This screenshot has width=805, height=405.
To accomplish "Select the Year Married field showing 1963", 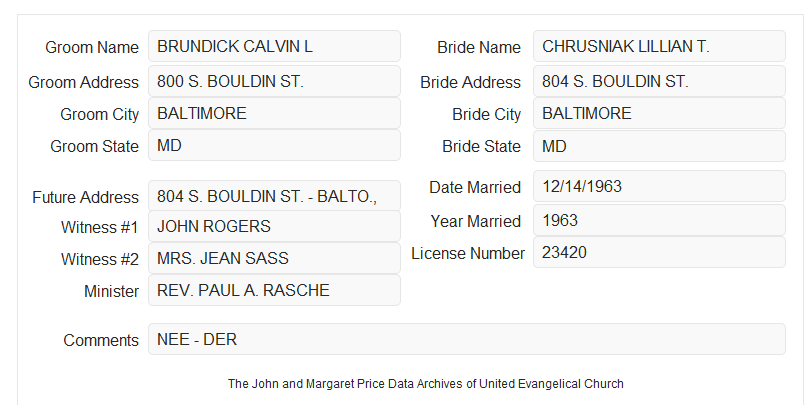I will click(659, 220).
